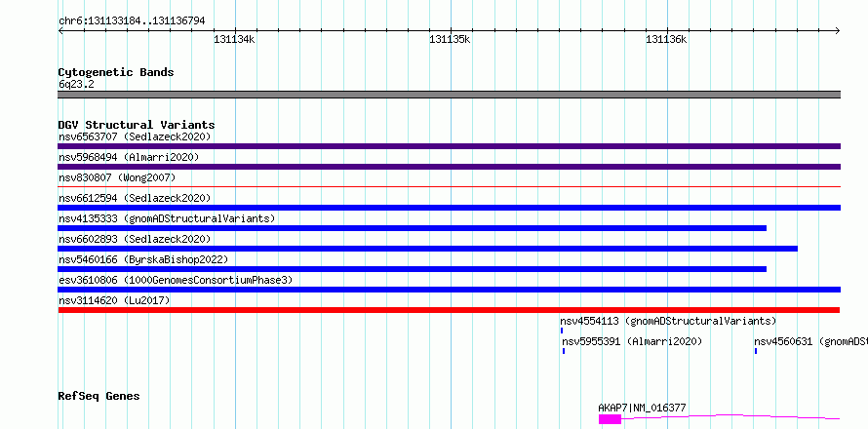Click blue bar of esv3610806 variant
Viewport: 868px width, 429px height.
449,290
